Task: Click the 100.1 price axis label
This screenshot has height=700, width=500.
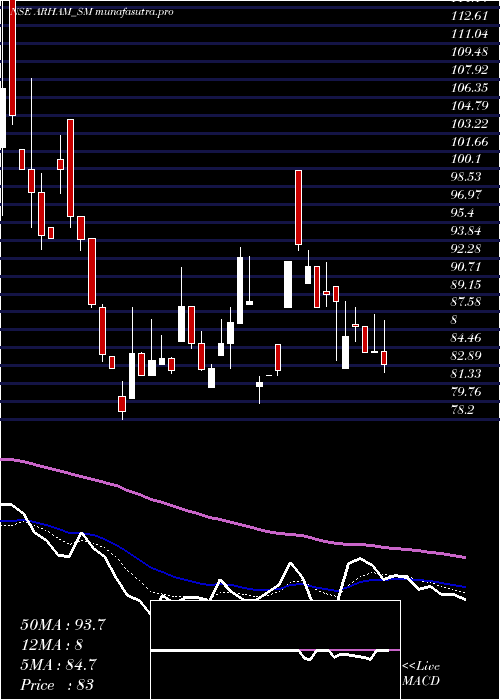Action: coord(466,159)
